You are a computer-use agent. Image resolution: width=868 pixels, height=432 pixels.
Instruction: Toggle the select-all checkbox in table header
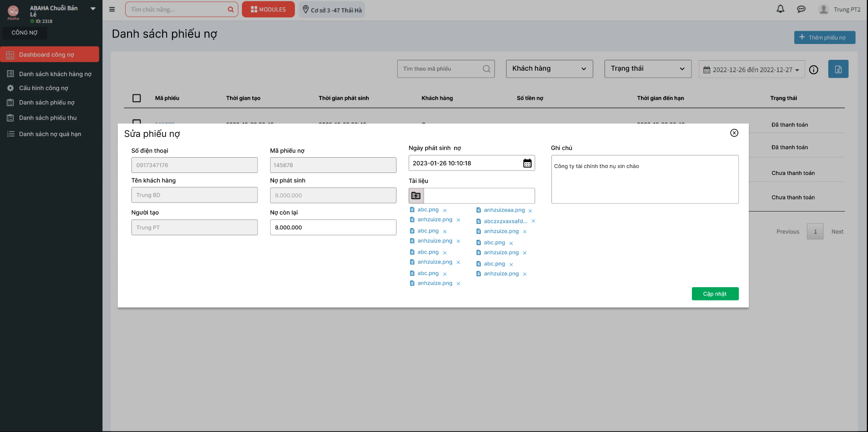click(x=137, y=98)
